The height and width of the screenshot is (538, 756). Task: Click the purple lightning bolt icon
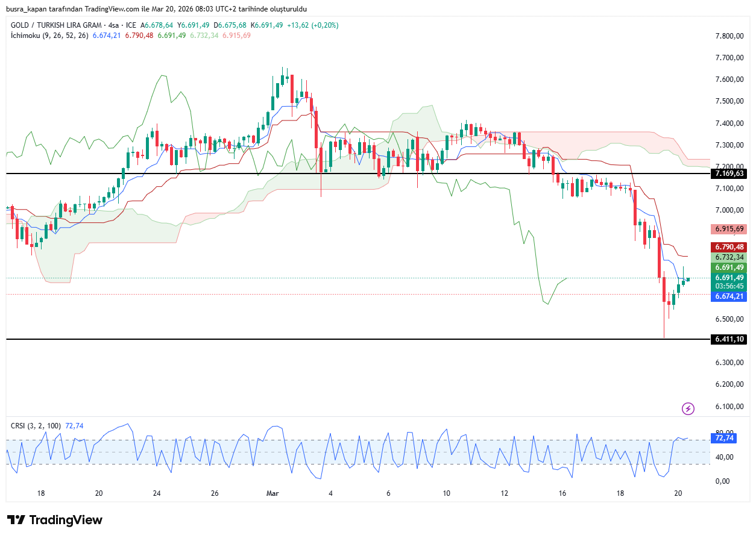[x=688, y=409]
